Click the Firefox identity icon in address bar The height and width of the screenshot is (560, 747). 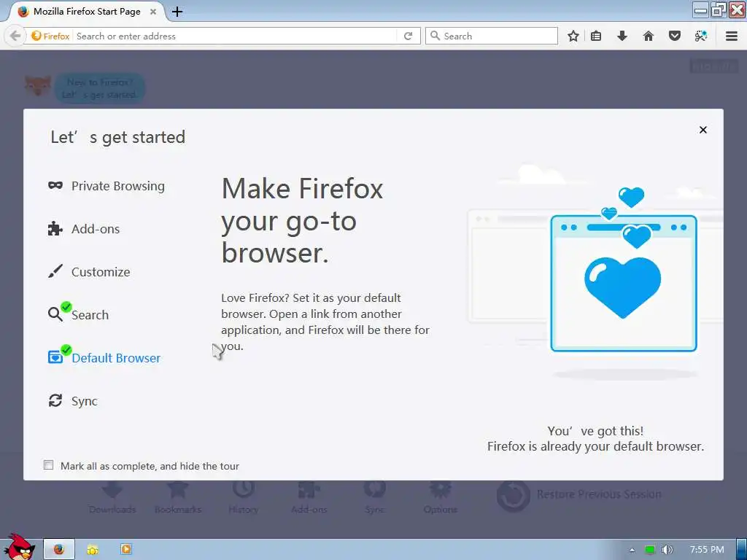(x=50, y=36)
